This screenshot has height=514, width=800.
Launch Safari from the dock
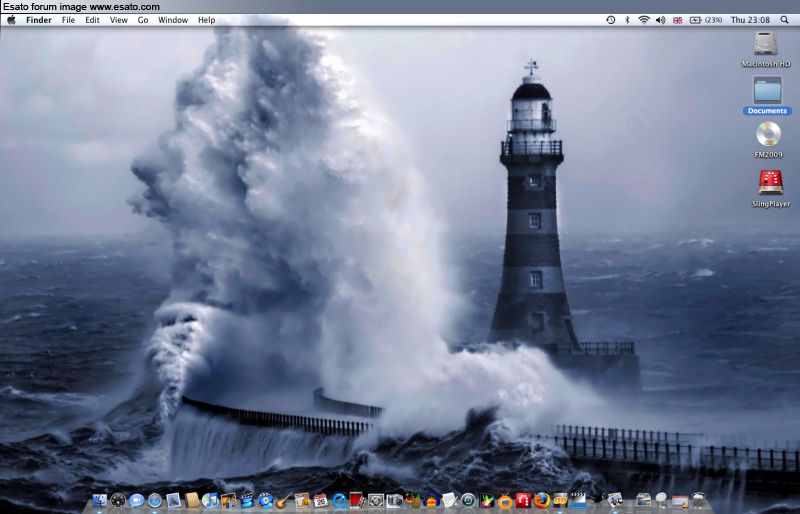point(155,500)
